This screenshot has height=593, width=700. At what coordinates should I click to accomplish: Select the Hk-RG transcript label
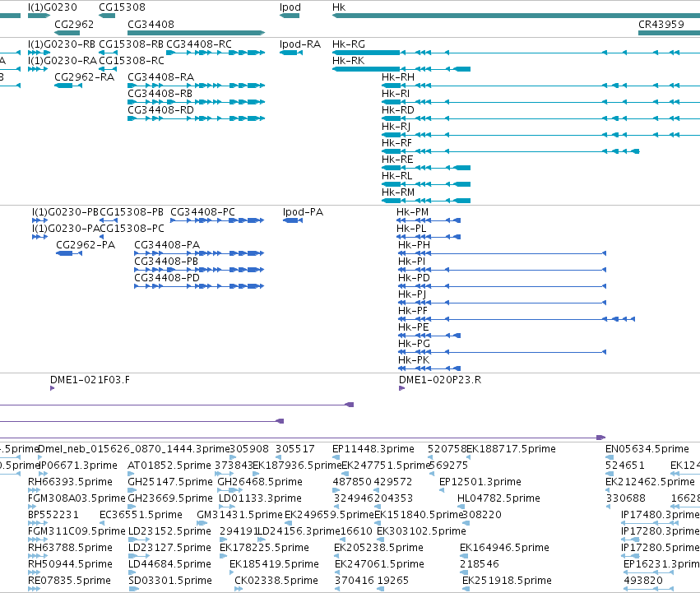point(349,44)
